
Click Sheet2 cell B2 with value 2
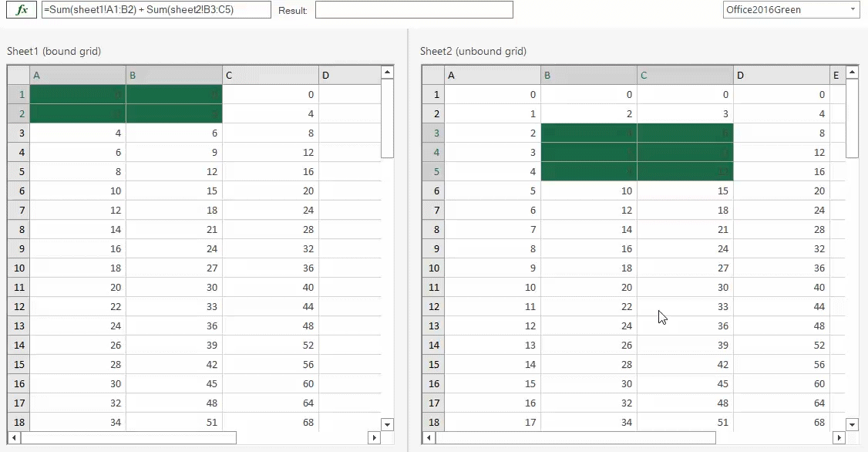coord(588,113)
